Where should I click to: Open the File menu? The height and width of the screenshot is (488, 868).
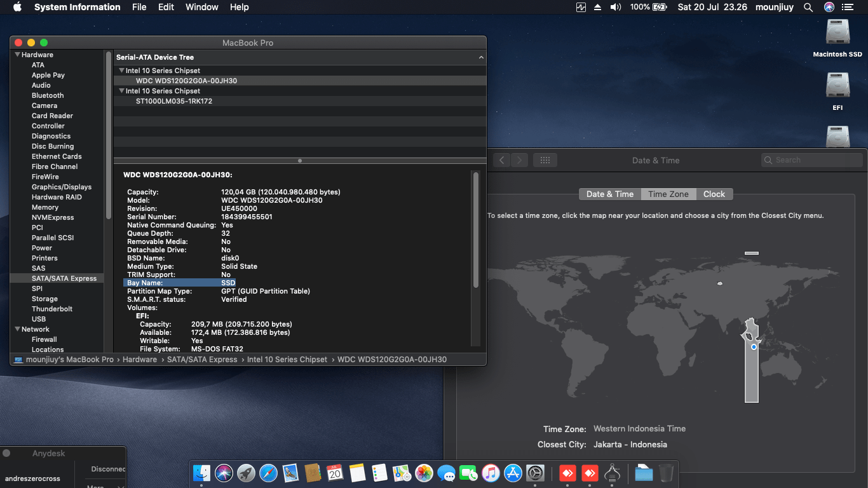click(139, 7)
